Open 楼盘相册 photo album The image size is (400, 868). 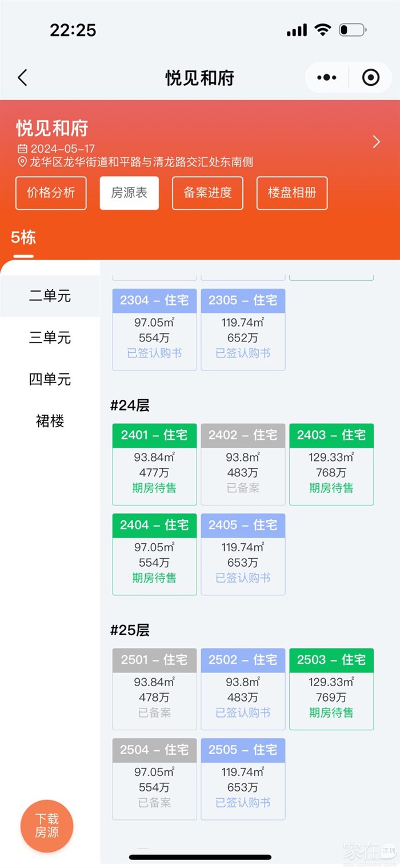point(292,193)
